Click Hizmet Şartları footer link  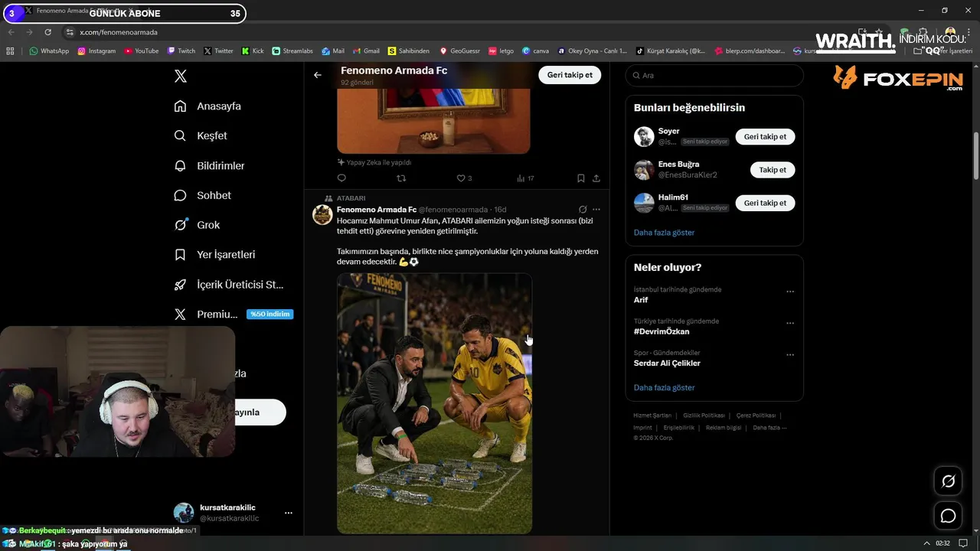coord(652,416)
